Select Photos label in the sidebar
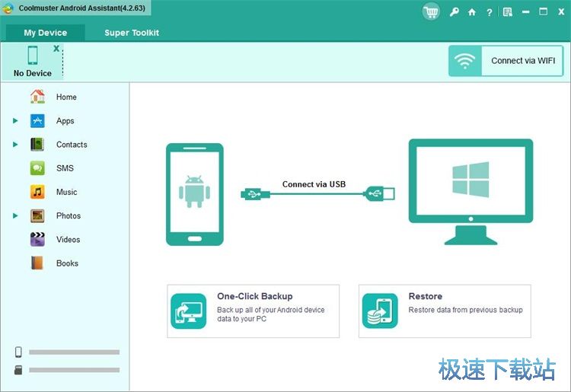 (x=69, y=216)
